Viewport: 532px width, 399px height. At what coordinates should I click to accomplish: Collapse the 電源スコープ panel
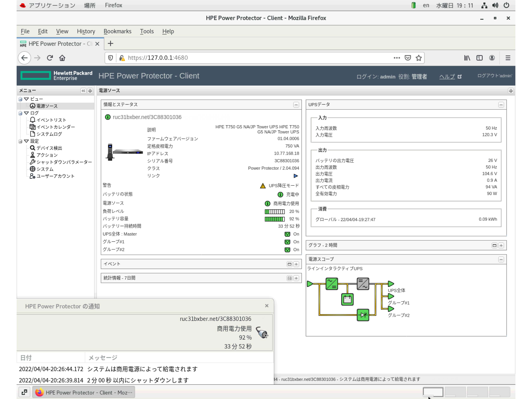501,260
